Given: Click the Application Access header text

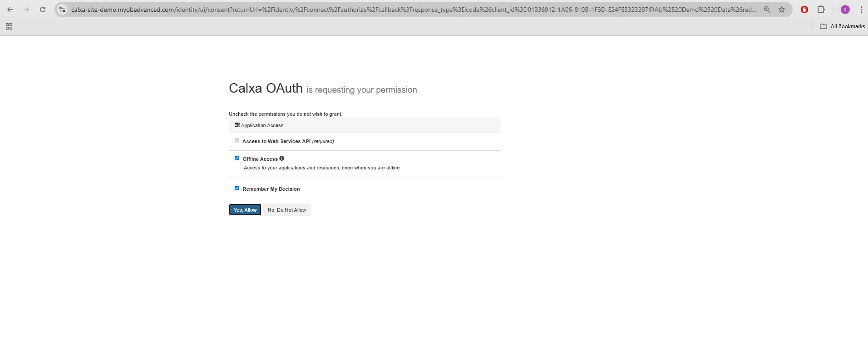Looking at the screenshot, I should 262,125.
